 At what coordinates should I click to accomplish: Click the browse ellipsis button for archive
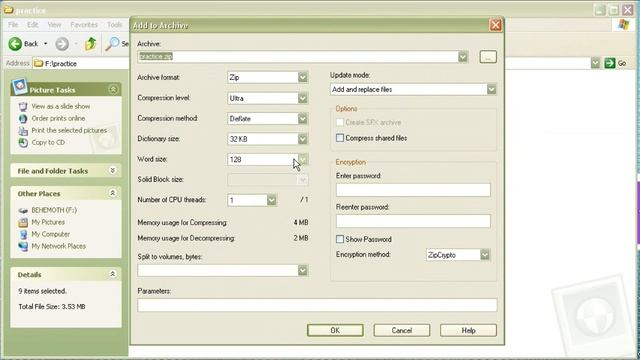[x=488, y=57]
